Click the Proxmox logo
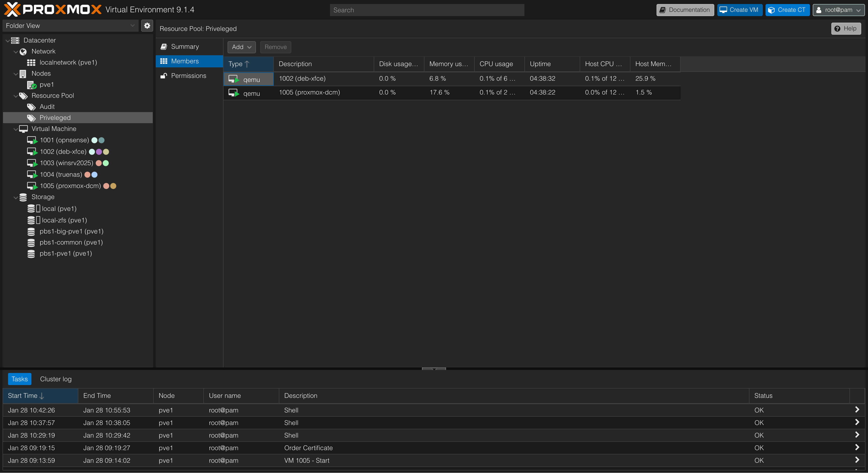Viewport: 868px width, 473px height. (x=52, y=10)
